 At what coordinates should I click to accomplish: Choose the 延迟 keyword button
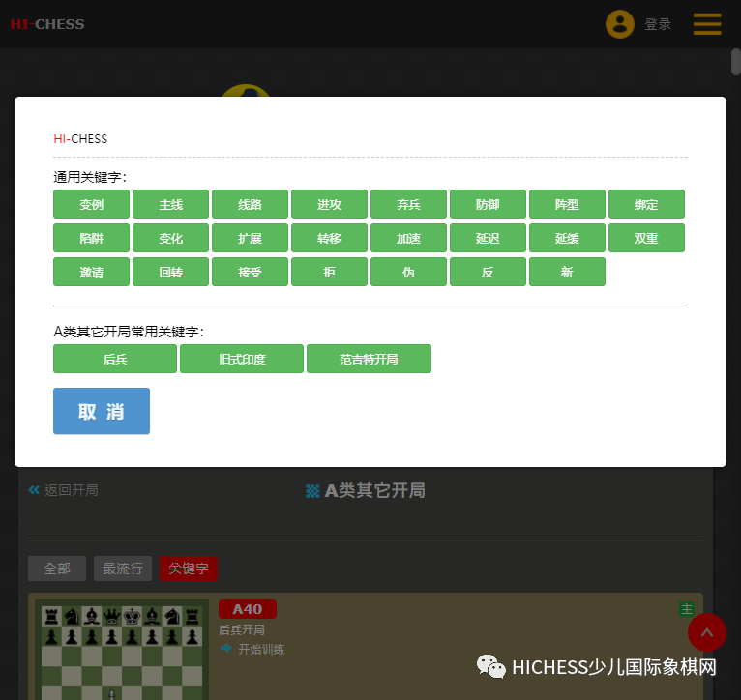point(488,238)
